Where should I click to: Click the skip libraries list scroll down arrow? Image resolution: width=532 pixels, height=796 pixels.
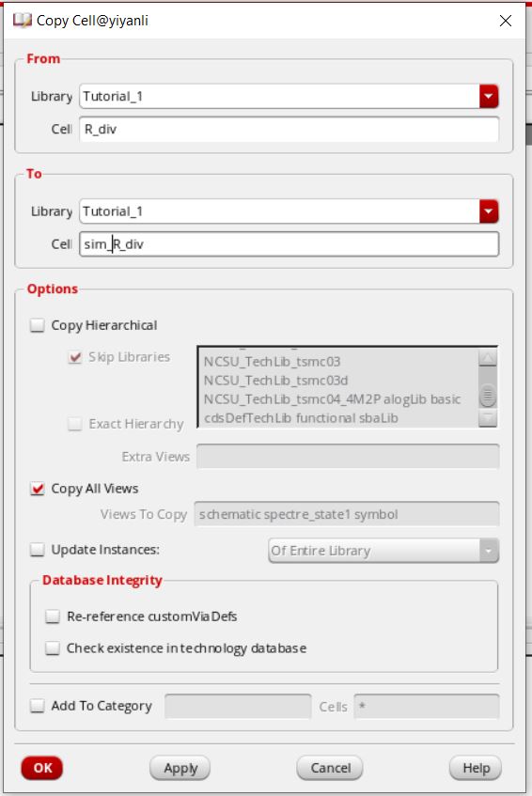pos(487,418)
